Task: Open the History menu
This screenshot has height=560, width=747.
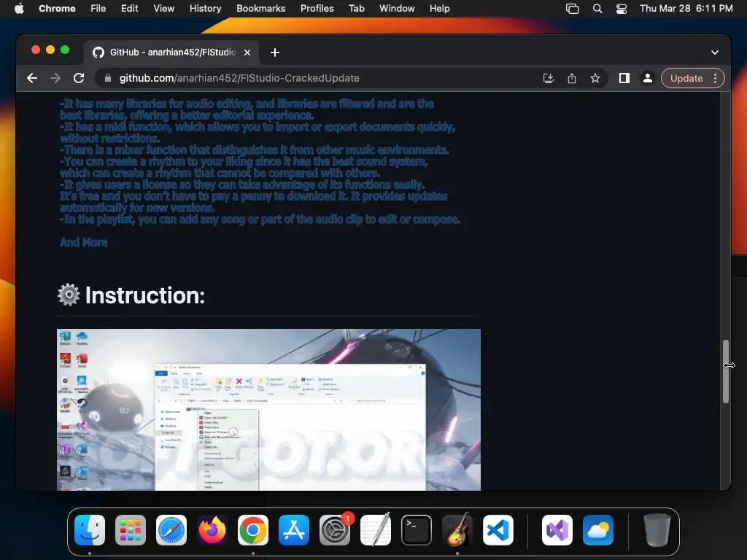Action: [x=205, y=9]
